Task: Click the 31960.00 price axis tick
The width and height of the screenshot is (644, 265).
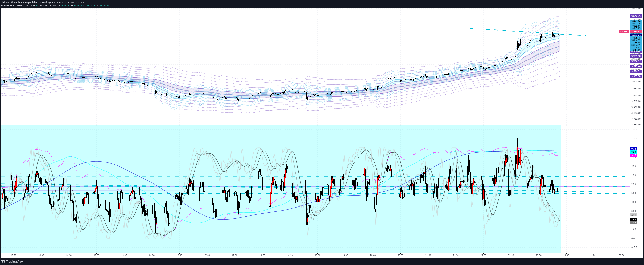Action: coord(636,107)
